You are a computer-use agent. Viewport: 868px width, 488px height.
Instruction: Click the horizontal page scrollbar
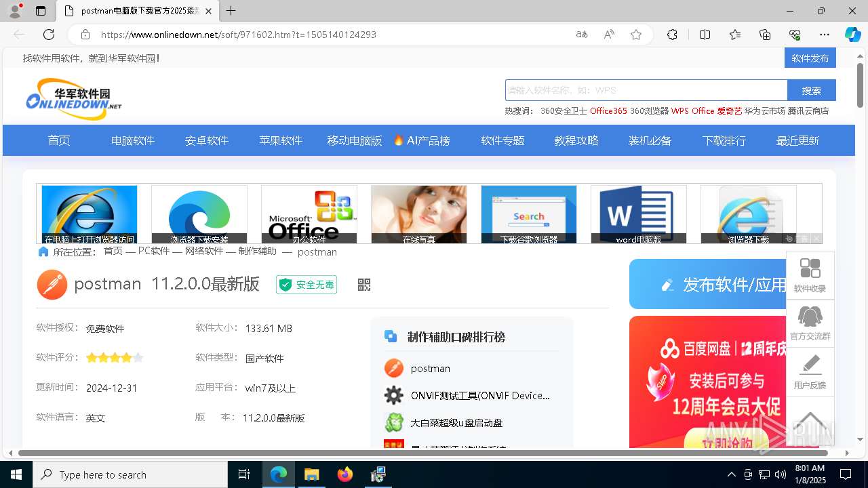tap(423, 453)
